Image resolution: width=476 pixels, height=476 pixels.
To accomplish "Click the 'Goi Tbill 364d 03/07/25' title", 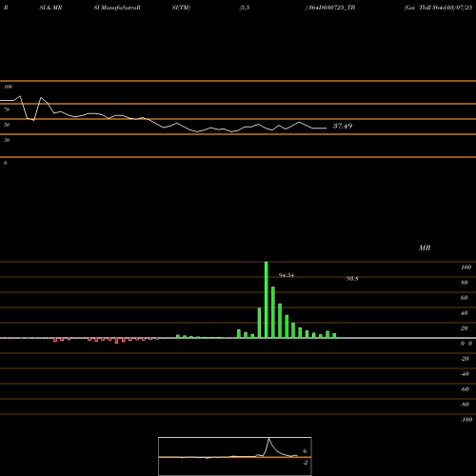I will point(438,8).
